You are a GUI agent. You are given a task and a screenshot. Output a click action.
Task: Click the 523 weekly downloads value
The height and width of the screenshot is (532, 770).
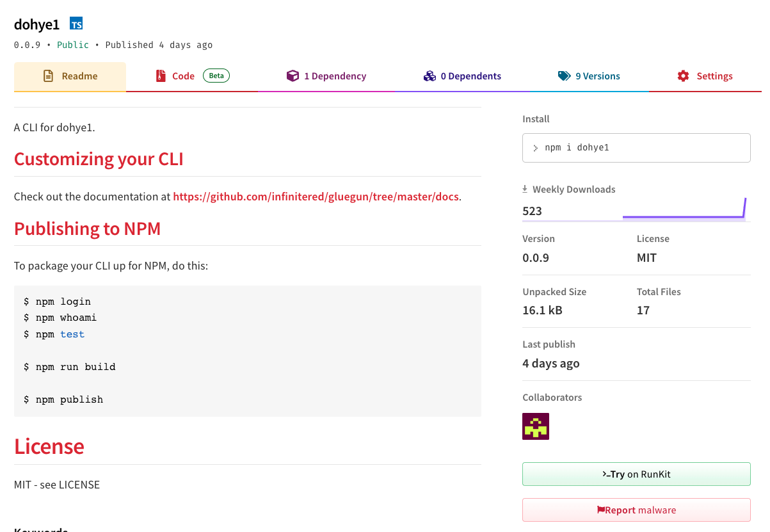click(x=533, y=211)
